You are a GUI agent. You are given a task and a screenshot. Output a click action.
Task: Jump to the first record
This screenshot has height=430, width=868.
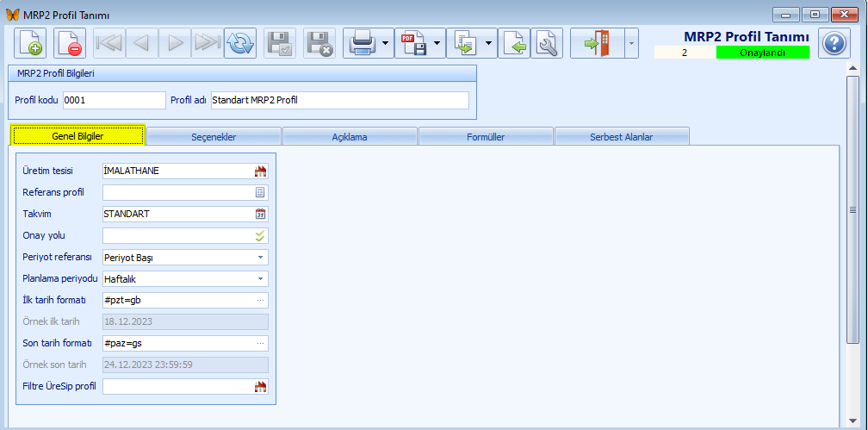[109, 43]
